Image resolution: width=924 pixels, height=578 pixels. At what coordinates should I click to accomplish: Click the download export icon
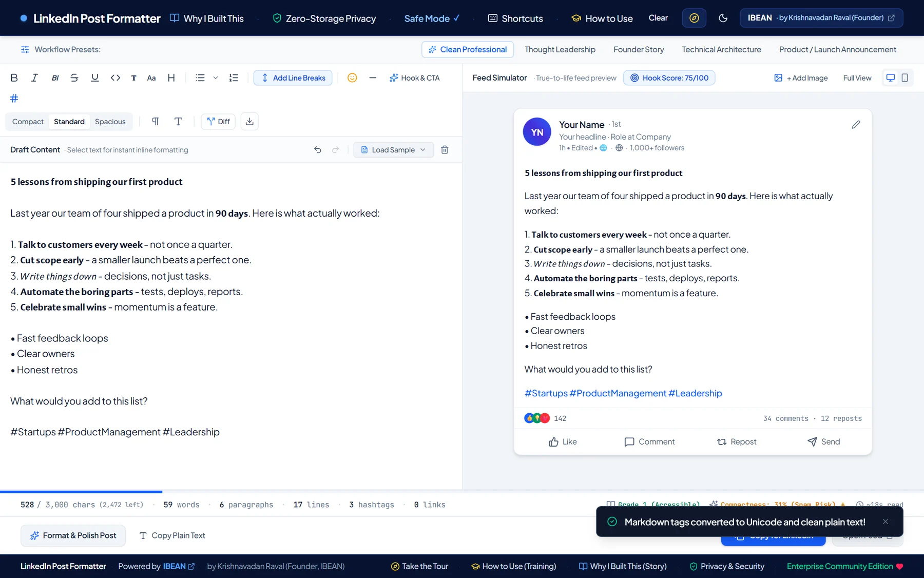249,122
